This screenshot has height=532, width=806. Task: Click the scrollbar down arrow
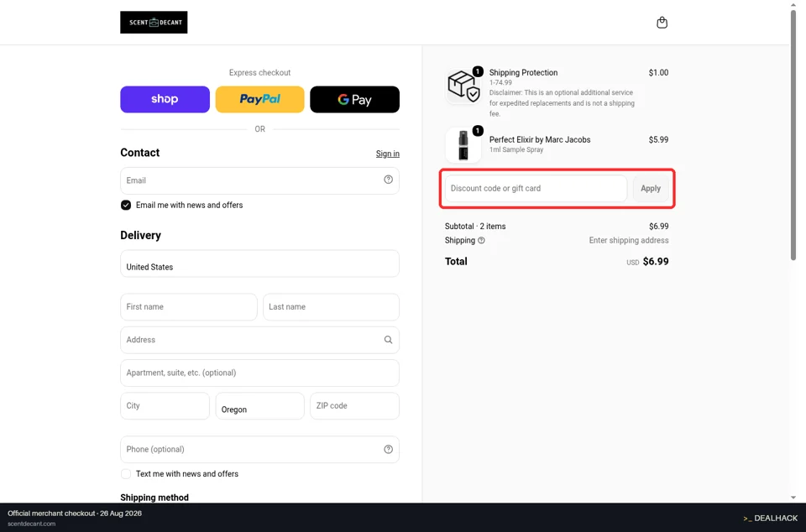coord(793,498)
